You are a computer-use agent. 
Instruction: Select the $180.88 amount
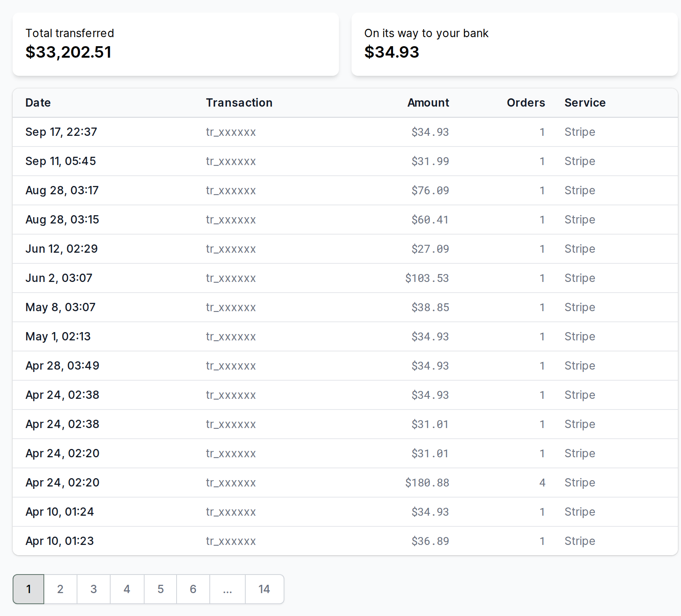point(427,483)
